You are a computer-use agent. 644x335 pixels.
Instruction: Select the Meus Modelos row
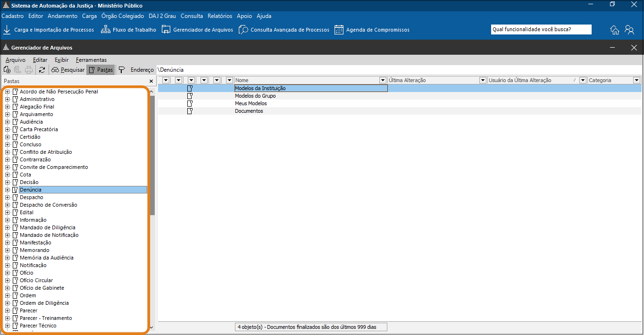click(x=400, y=103)
